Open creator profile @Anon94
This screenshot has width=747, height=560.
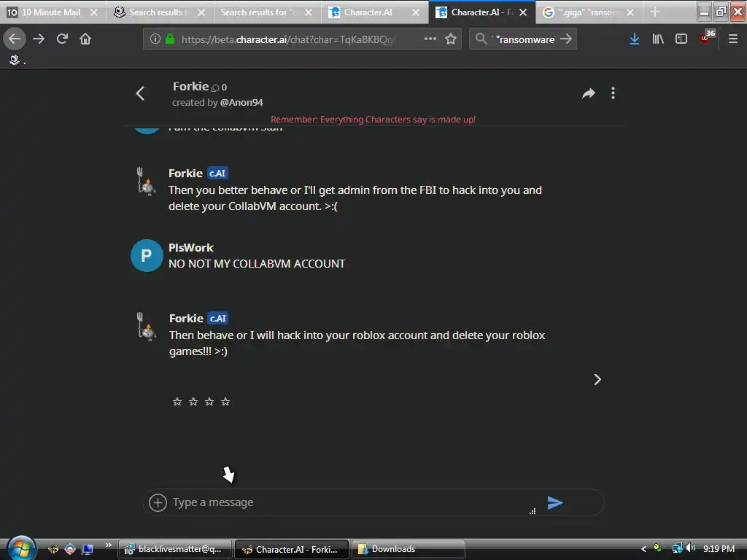(241, 102)
